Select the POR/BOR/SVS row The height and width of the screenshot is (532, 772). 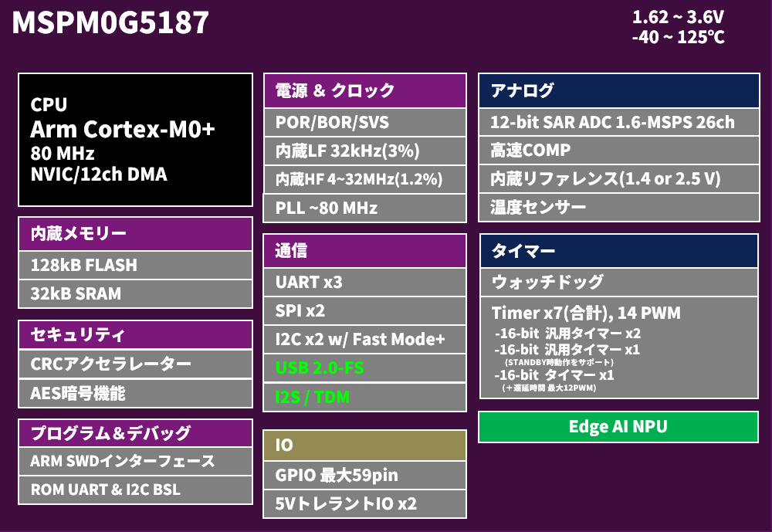365,122
